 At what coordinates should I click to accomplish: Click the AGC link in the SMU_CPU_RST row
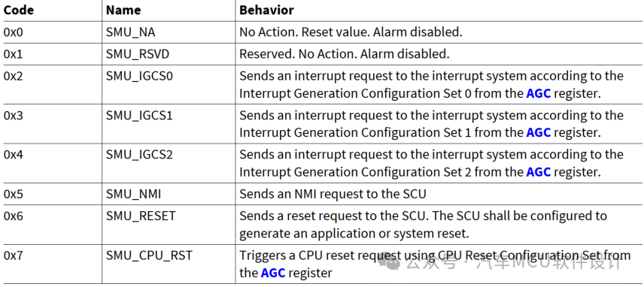click(x=272, y=273)
